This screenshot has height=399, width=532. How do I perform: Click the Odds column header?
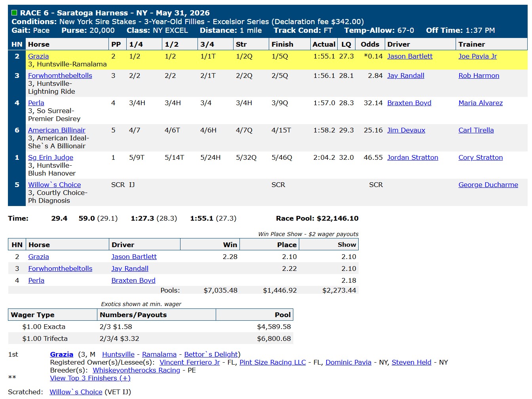(370, 44)
